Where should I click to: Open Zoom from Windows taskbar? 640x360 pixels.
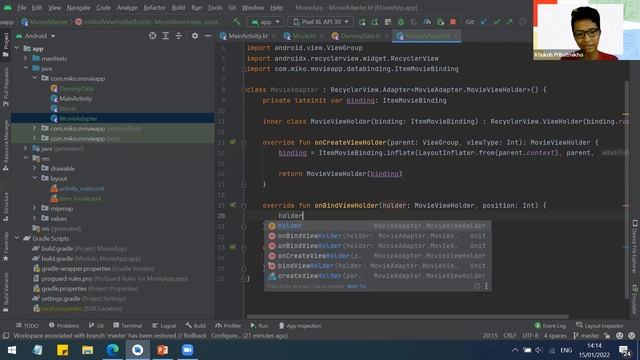click(187, 350)
